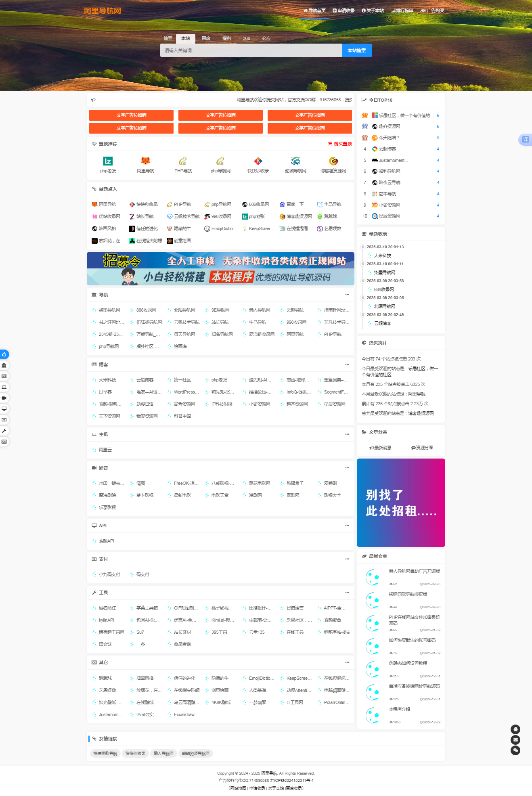Open 关于本站 in top menu
532x796 pixels.
373,10
